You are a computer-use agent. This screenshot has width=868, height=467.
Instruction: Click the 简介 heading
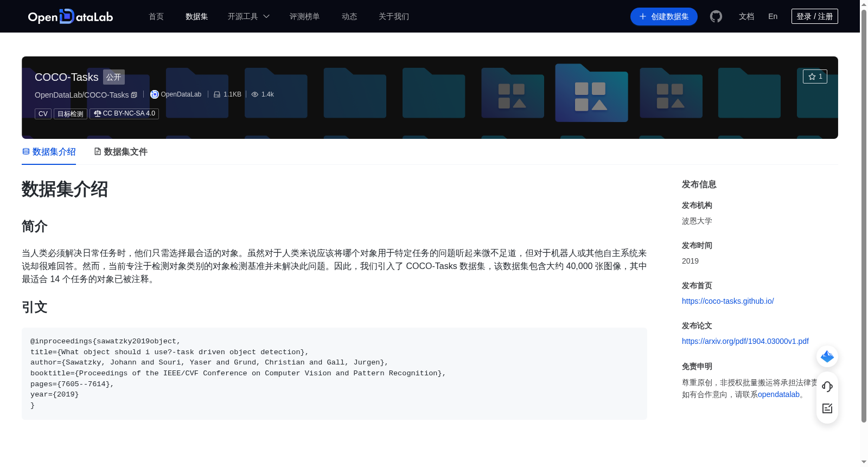point(35,226)
